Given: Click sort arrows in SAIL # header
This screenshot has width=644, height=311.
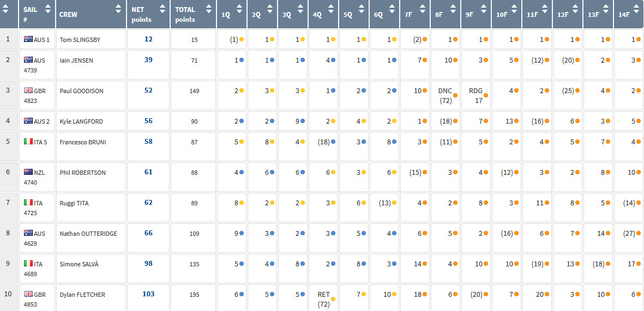Looking at the screenshot, I should click(x=48, y=9).
